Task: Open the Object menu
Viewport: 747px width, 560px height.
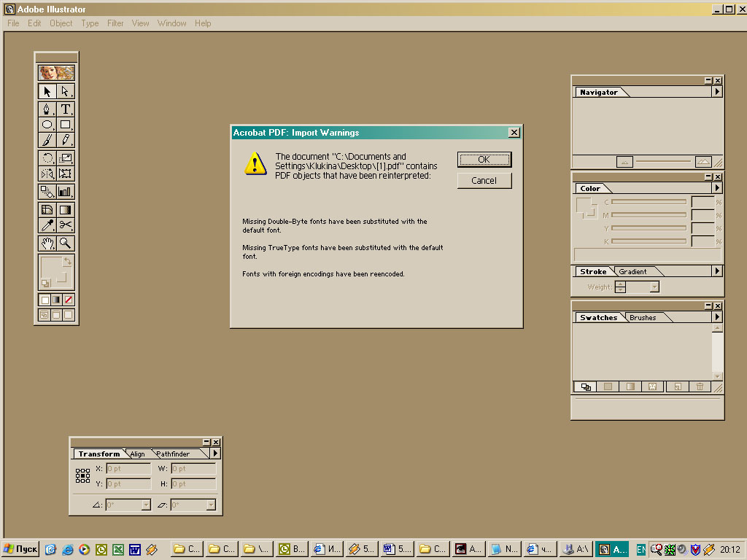Action: (61, 23)
